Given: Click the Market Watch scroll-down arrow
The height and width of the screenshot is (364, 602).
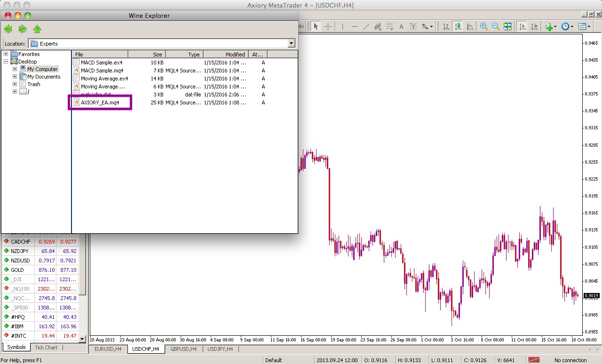Looking at the screenshot, I should [x=83, y=339].
